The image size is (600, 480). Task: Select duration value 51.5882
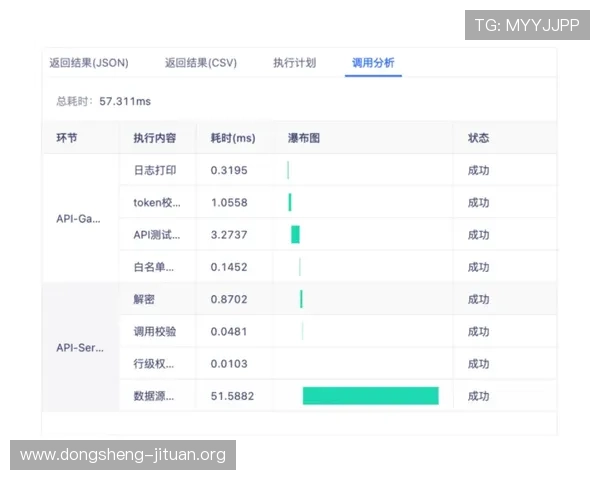(232, 396)
